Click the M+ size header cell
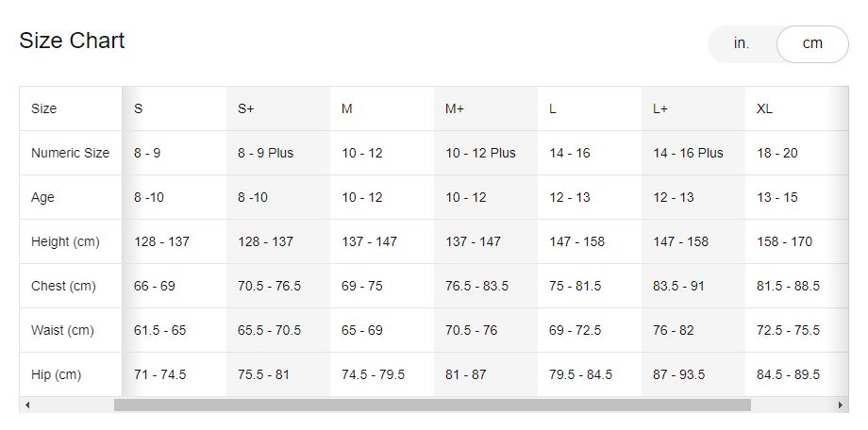The height and width of the screenshot is (430, 868). pyautogui.click(x=486, y=108)
